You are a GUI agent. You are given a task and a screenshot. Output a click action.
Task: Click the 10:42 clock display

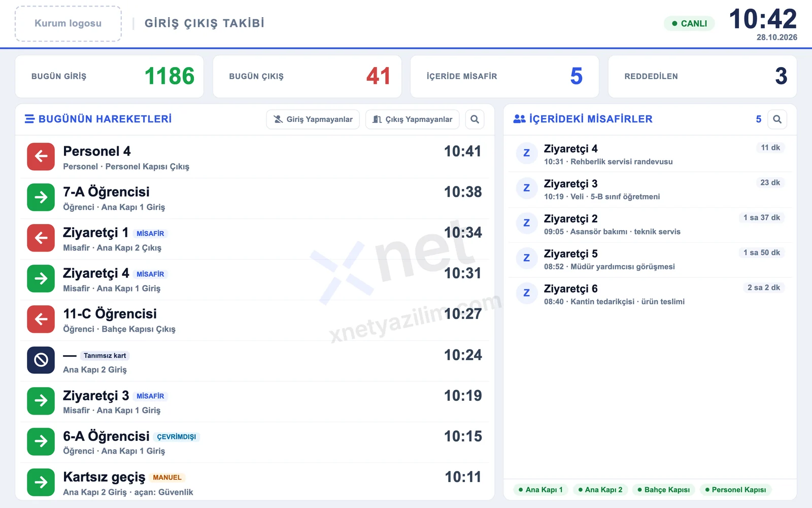pyautogui.click(x=763, y=19)
